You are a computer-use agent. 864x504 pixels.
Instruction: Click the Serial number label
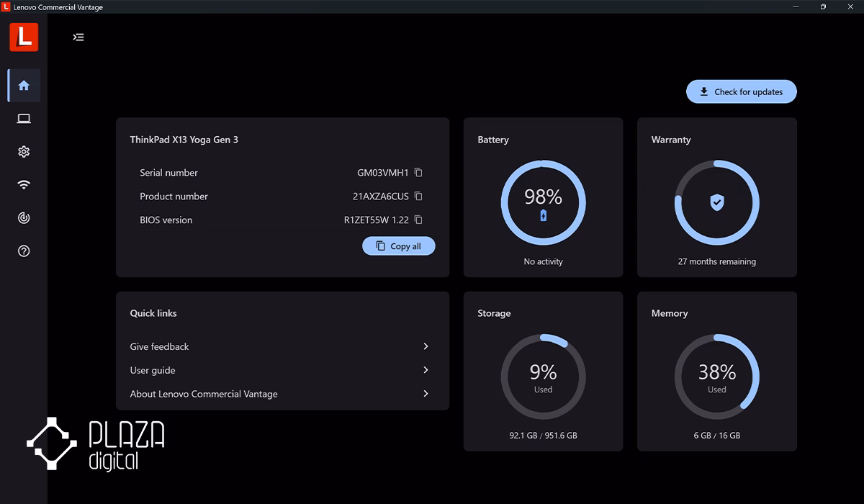[168, 173]
